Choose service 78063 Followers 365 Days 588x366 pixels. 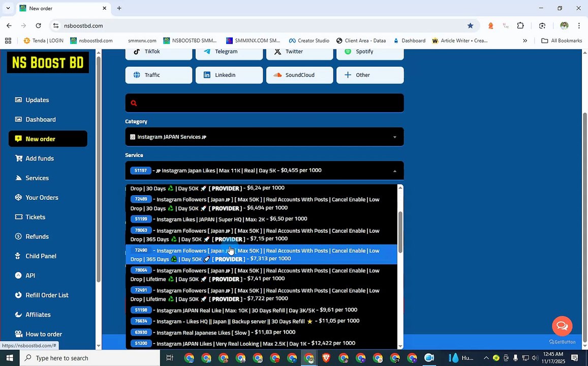(261, 234)
